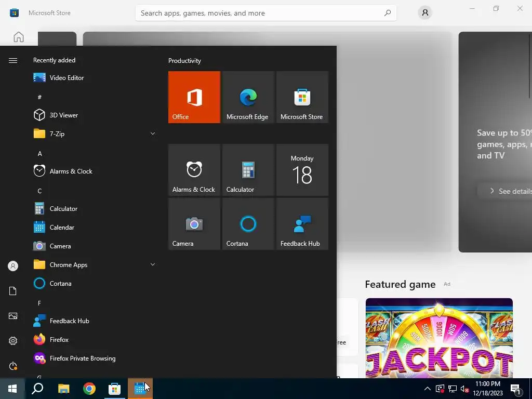Open the Microsoft Store tile
This screenshot has height=399, width=532.
(x=302, y=97)
